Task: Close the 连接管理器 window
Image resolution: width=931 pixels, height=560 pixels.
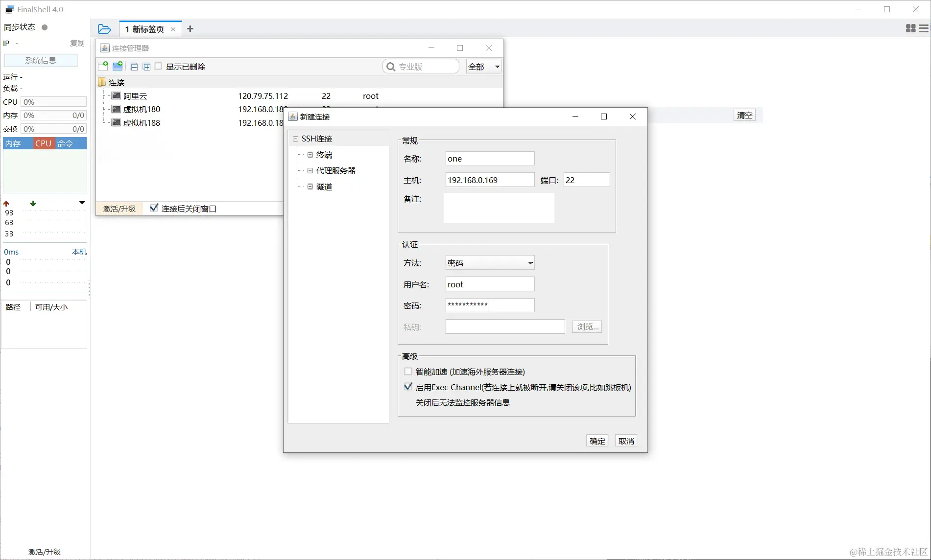Action: click(489, 48)
